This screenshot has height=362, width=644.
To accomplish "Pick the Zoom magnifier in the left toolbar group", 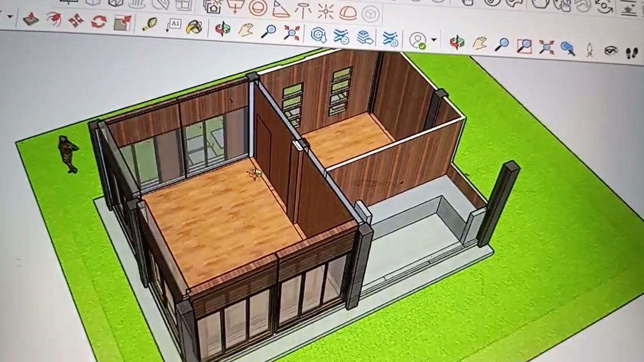I will [269, 31].
